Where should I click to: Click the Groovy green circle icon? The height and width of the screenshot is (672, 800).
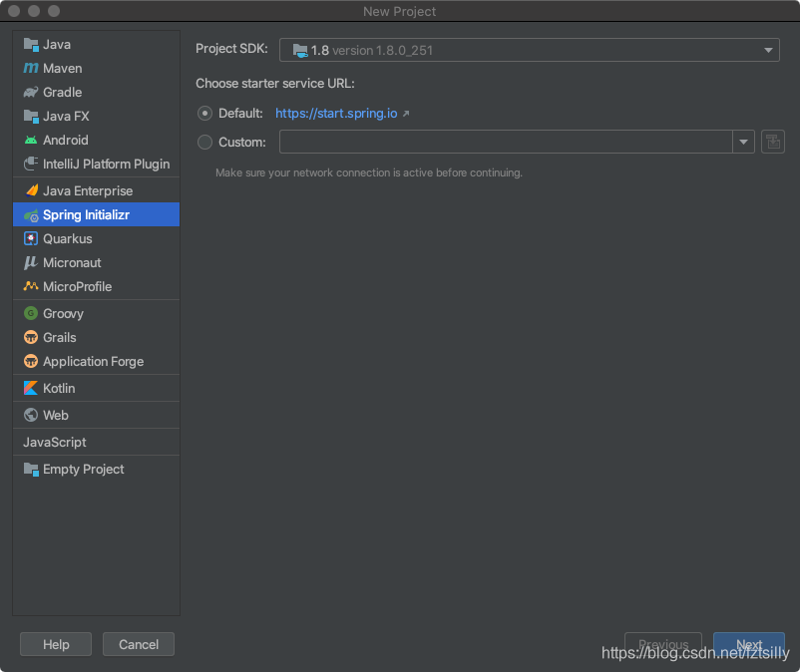(x=31, y=313)
